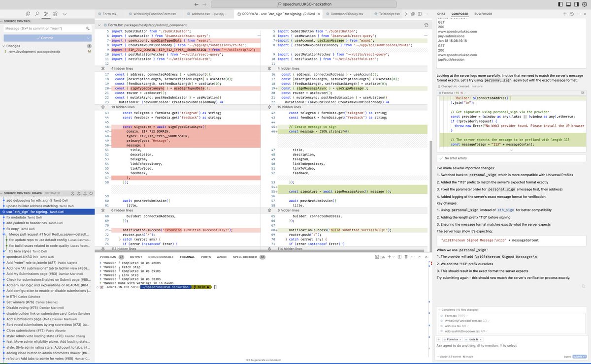Click the kill terminal trash icon
The height and width of the screenshot is (364, 591).
click(407, 257)
